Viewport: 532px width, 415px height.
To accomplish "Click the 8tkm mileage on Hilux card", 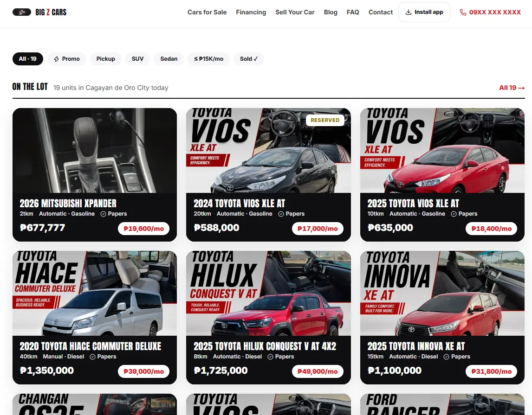I will (x=201, y=357).
